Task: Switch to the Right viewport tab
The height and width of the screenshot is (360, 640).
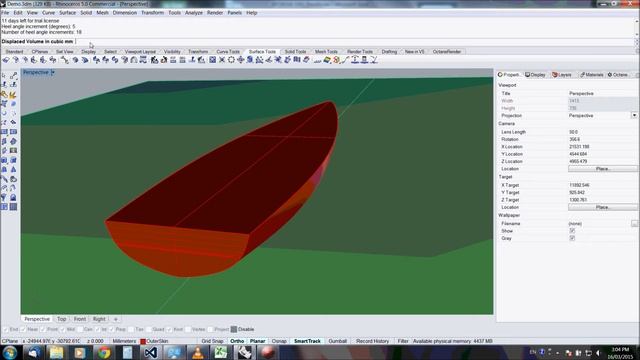Action: [99, 319]
